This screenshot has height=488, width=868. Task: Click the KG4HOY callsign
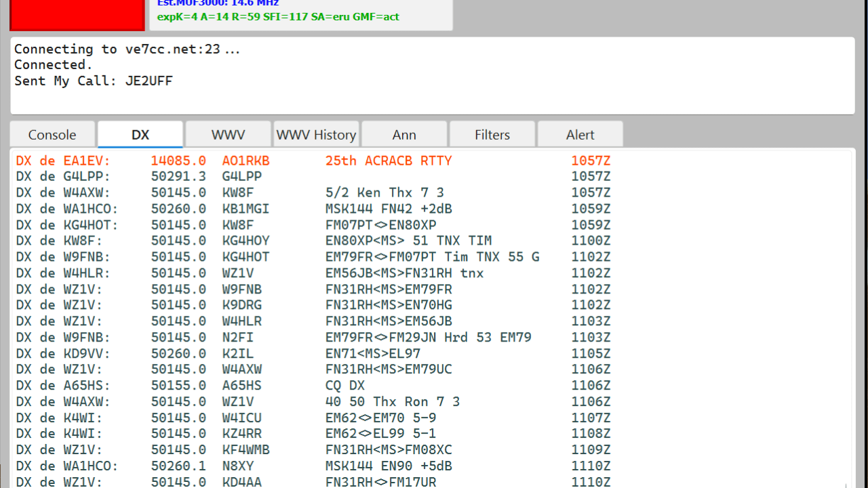245,241
